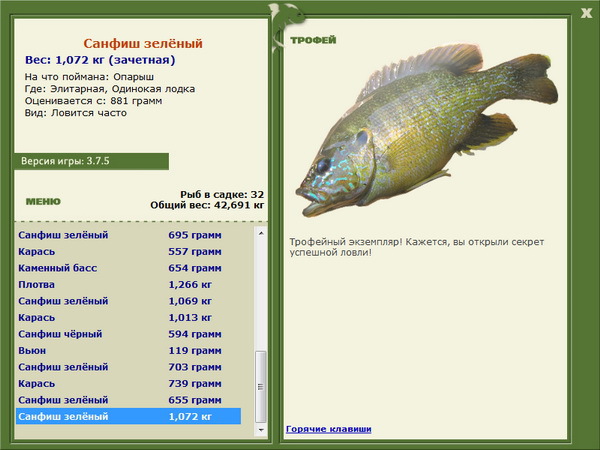Select Санфиш зелёный 703 грамм row
Viewport: 600px width, 450px height.
(x=129, y=367)
